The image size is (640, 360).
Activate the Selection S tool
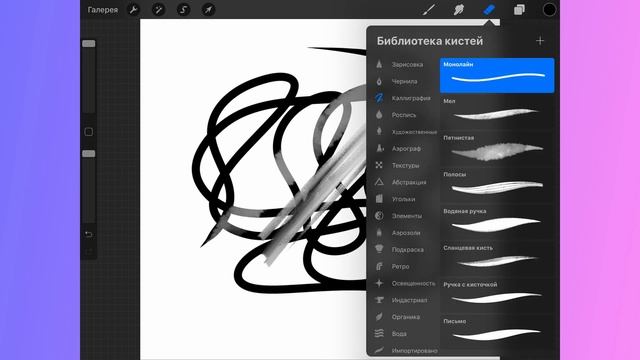point(183,10)
